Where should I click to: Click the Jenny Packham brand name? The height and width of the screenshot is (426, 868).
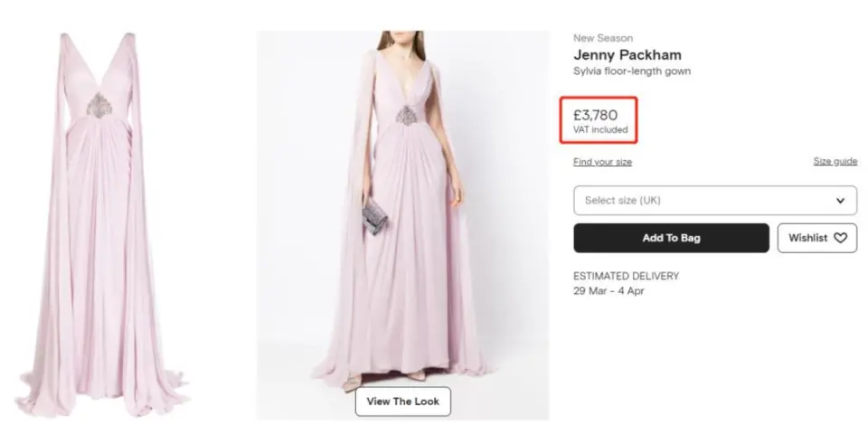pyautogui.click(x=627, y=55)
